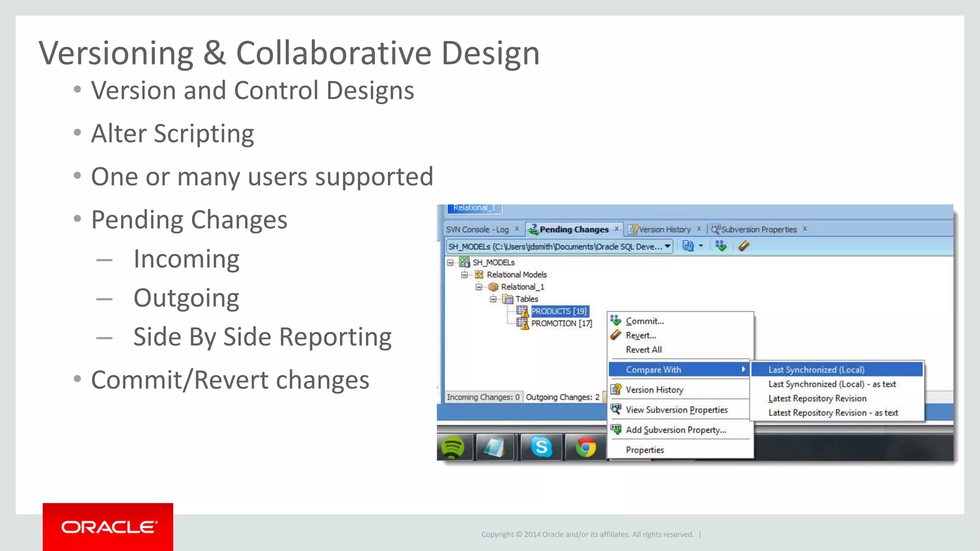Click the View Subversion Properties menu icon
Viewport: 980px width, 551px height.
pos(616,409)
